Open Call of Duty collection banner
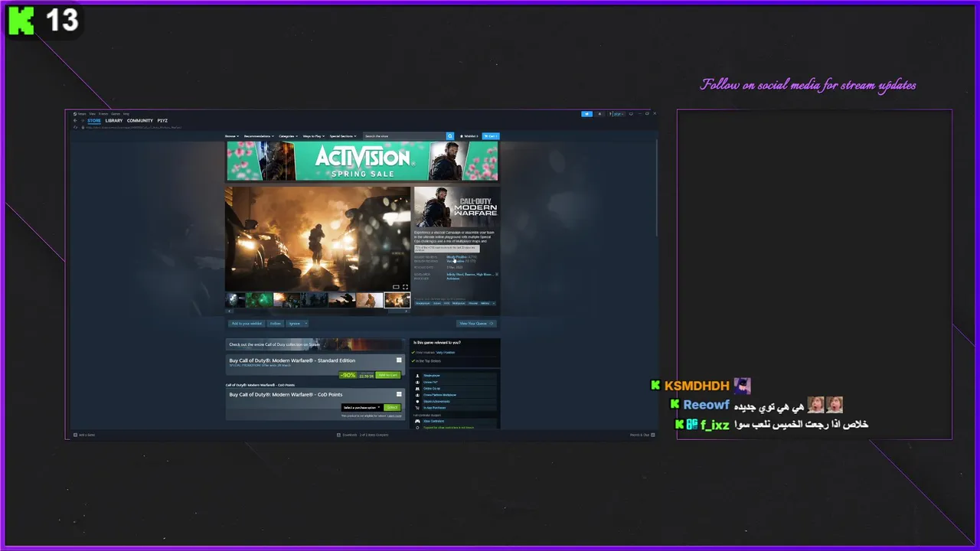 [x=315, y=344]
